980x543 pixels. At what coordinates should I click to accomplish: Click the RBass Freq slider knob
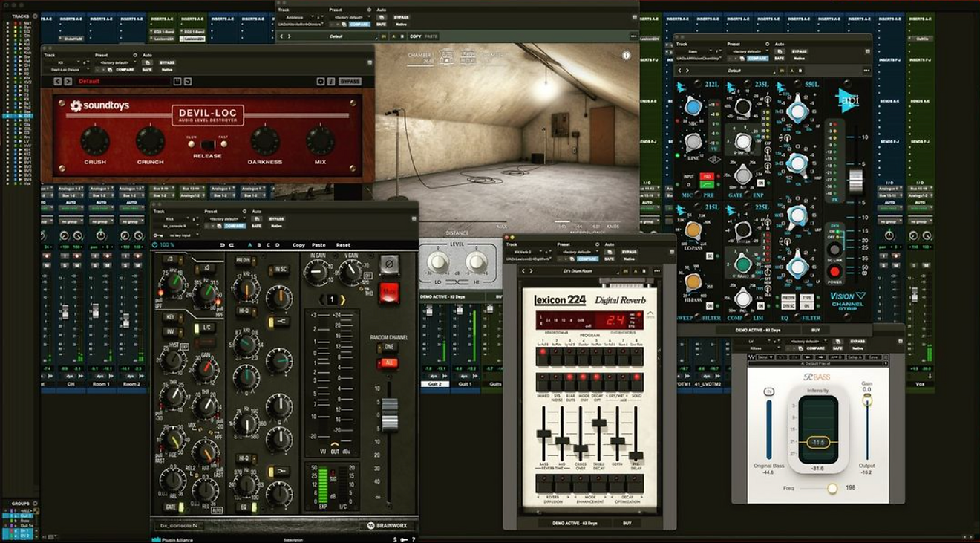tap(832, 488)
